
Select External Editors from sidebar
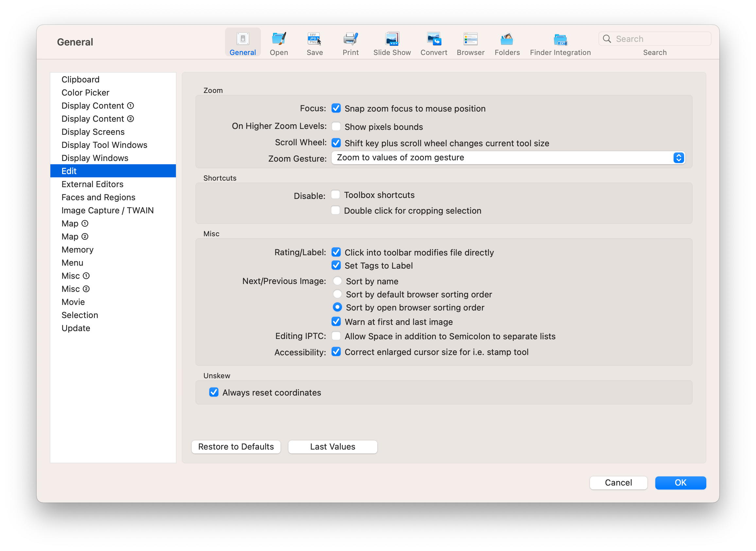click(92, 185)
